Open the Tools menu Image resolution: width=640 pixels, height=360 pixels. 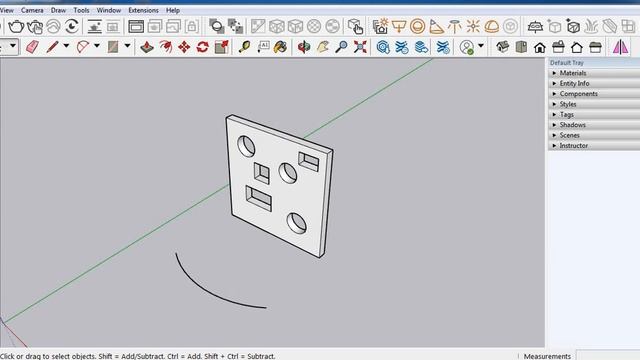(x=81, y=10)
